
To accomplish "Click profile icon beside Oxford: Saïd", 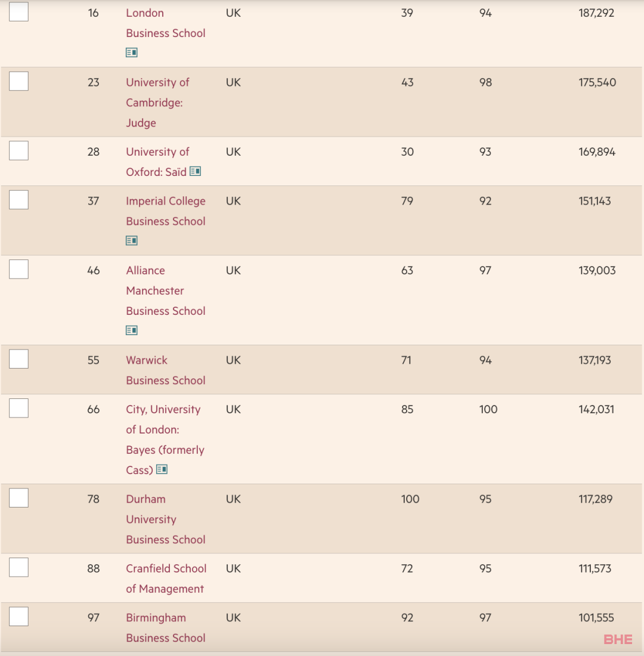I will pos(195,171).
